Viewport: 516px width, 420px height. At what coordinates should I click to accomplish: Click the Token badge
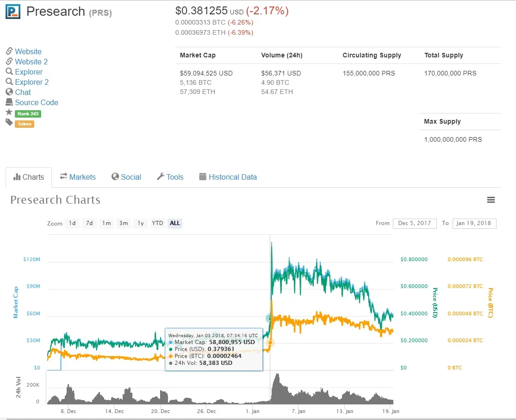(25, 124)
